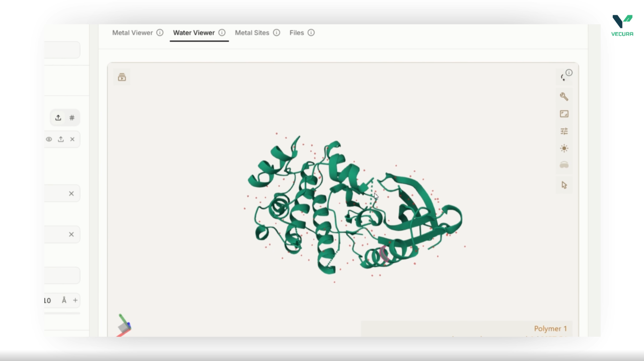Open the Metal Sites tab
The width and height of the screenshot is (644, 361).
point(252,33)
